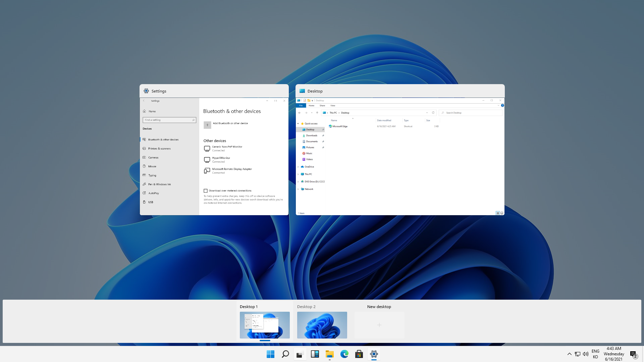Open the Widgets taskbar icon
This screenshot has height=362, width=644.
click(315, 354)
